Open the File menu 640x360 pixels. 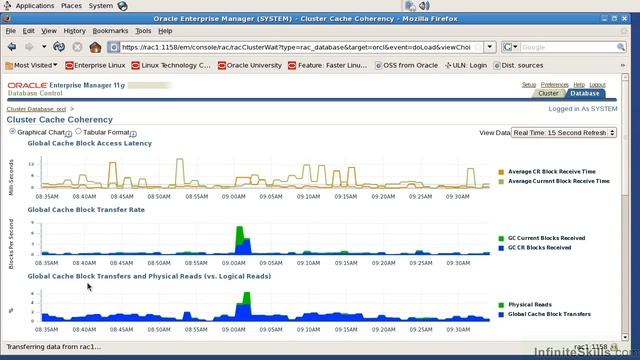point(11,31)
